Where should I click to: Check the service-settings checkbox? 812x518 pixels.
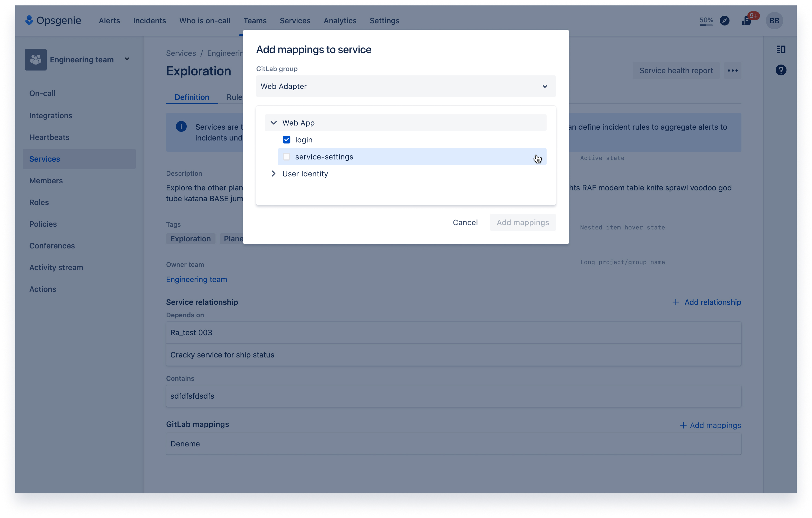click(286, 157)
